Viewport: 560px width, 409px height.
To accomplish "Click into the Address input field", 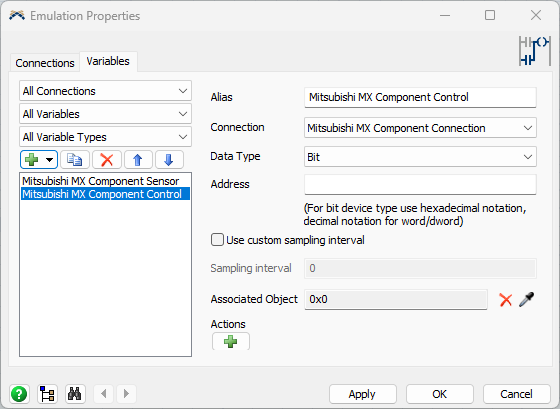I will click(x=420, y=185).
